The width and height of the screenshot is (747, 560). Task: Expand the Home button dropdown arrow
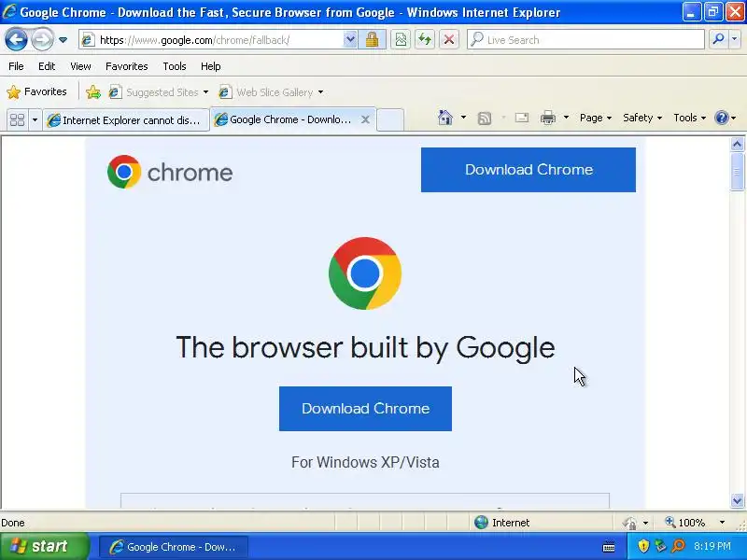click(463, 118)
